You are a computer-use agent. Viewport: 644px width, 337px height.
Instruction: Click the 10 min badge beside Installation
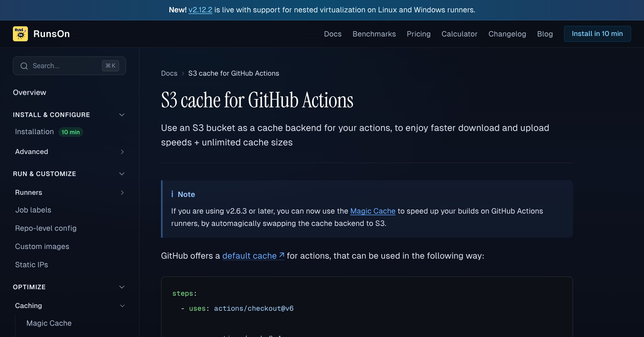point(71,132)
